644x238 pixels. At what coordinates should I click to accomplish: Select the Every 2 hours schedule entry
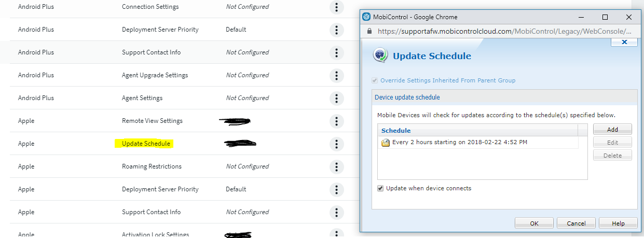point(460,142)
